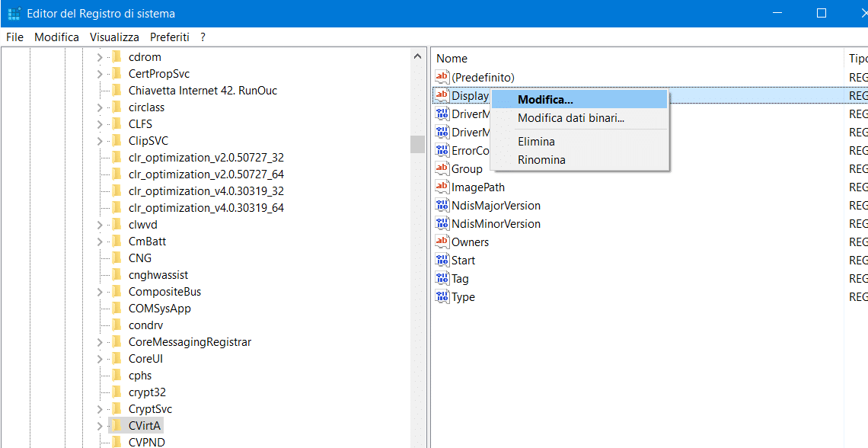Choose Modifica dati binari... from context menu
Screen dimensions: 868x448
(580, 118)
